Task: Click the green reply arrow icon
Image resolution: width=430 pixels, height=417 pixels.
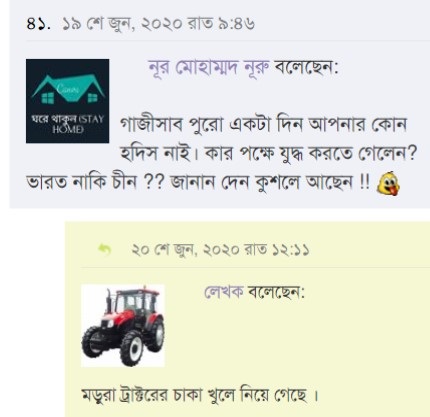Action: click(x=105, y=249)
